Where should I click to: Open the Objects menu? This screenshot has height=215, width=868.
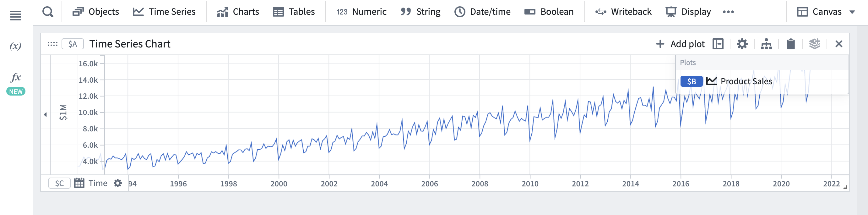click(x=96, y=12)
